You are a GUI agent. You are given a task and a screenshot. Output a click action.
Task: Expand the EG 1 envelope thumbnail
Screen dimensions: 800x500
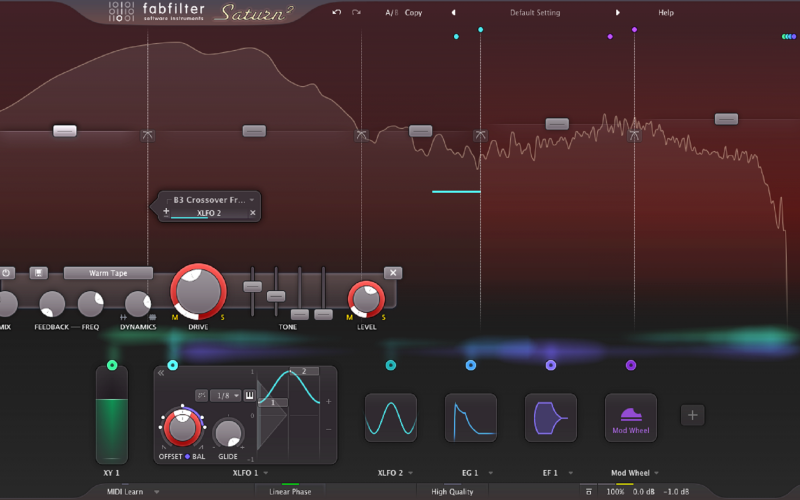tap(471, 417)
